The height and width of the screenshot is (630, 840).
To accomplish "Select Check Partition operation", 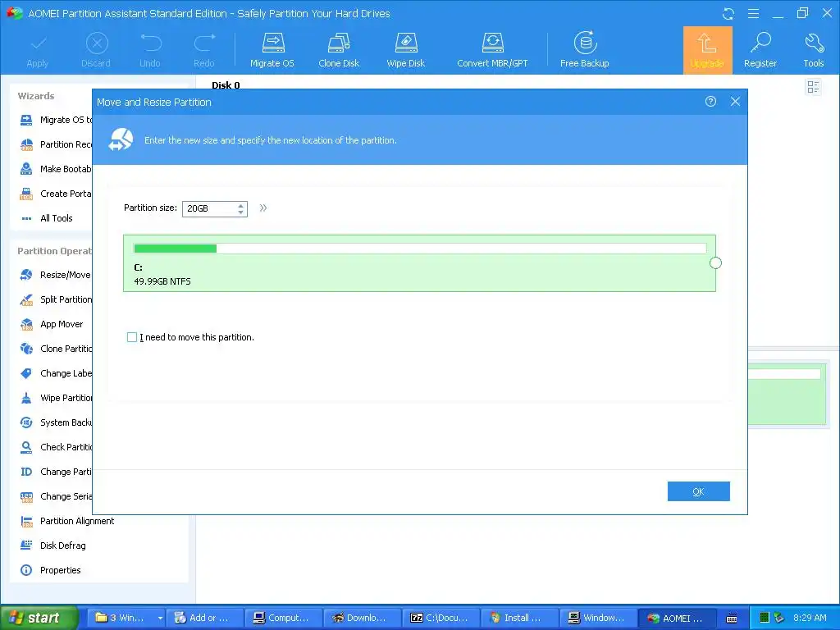I will coord(56,447).
